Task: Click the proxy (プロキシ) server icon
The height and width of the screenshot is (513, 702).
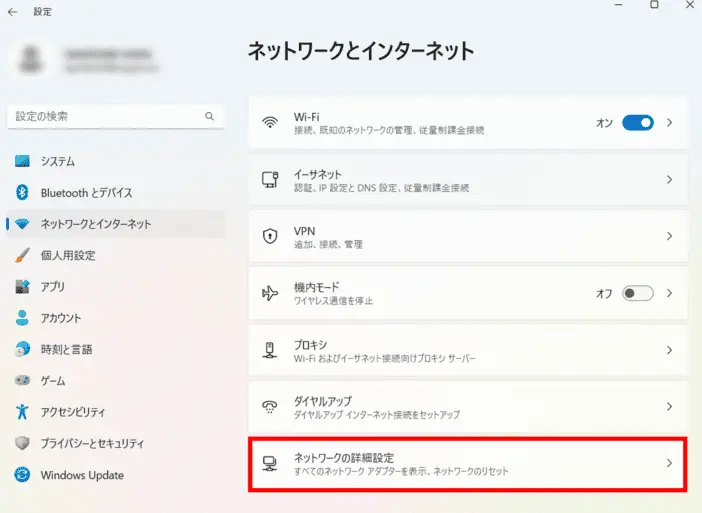Action: [x=269, y=350]
